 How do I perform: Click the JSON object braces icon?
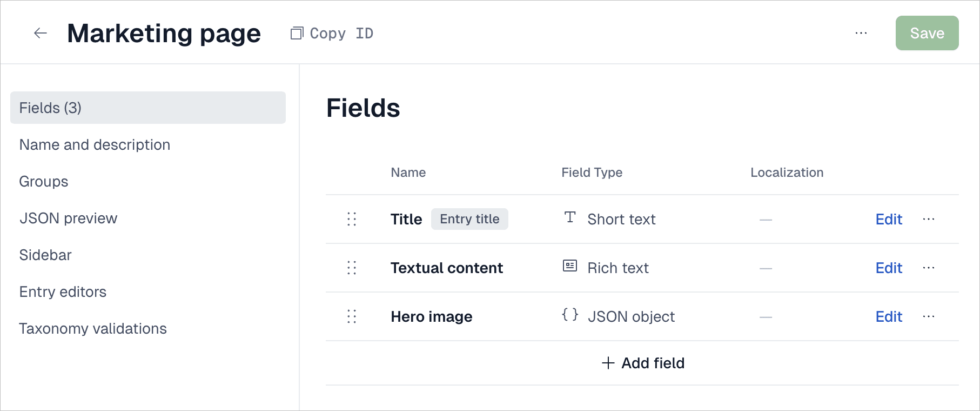click(x=570, y=314)
